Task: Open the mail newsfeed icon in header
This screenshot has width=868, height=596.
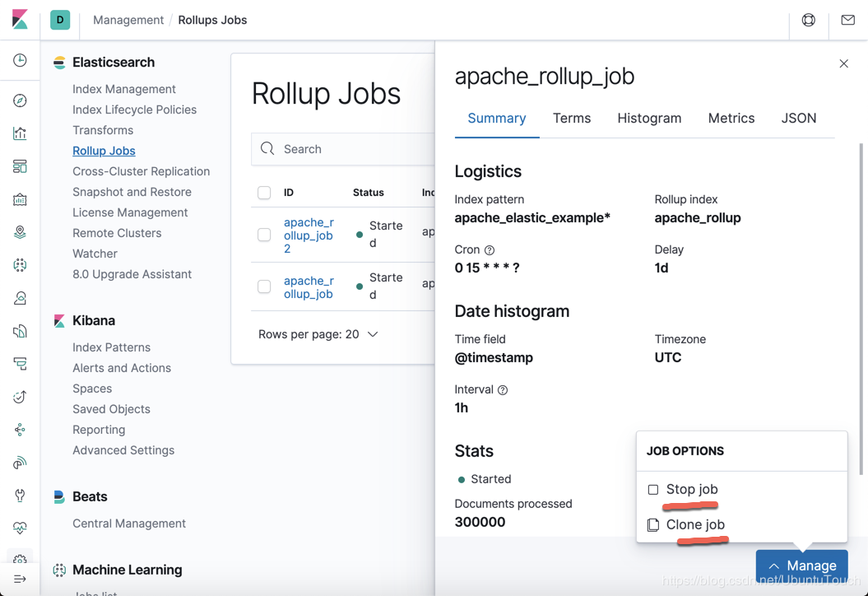Action: (847, 20)
